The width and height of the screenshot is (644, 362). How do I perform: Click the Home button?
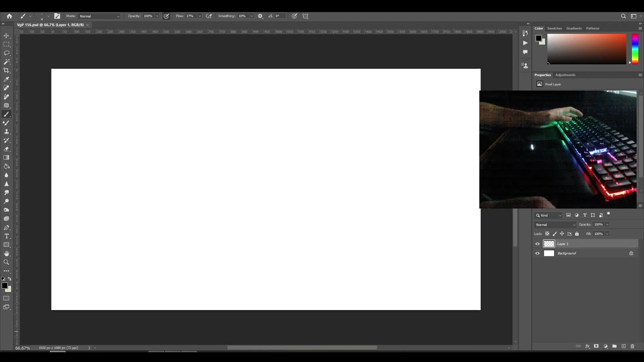point(9,16)
